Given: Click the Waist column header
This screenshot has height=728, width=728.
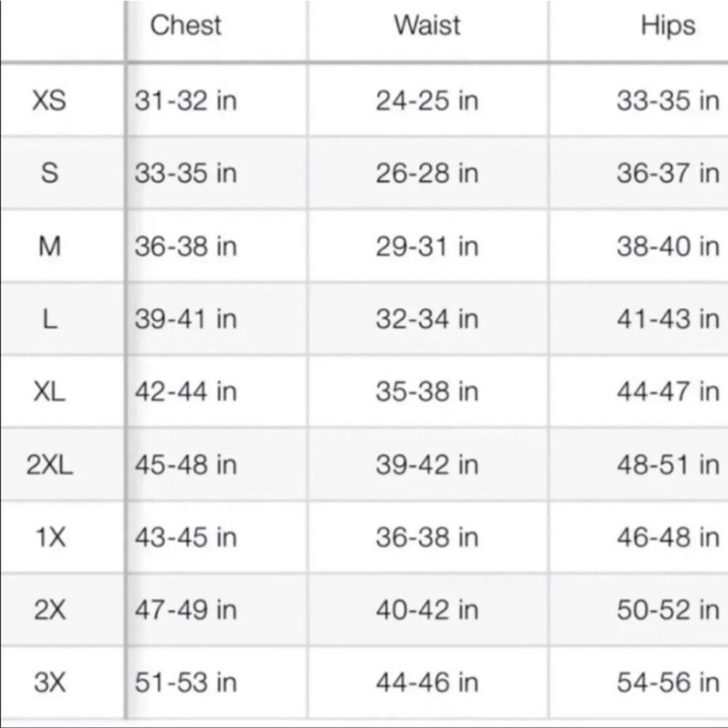Looking at the screenshot, I should pyautogui.click(x=427, y=25).
